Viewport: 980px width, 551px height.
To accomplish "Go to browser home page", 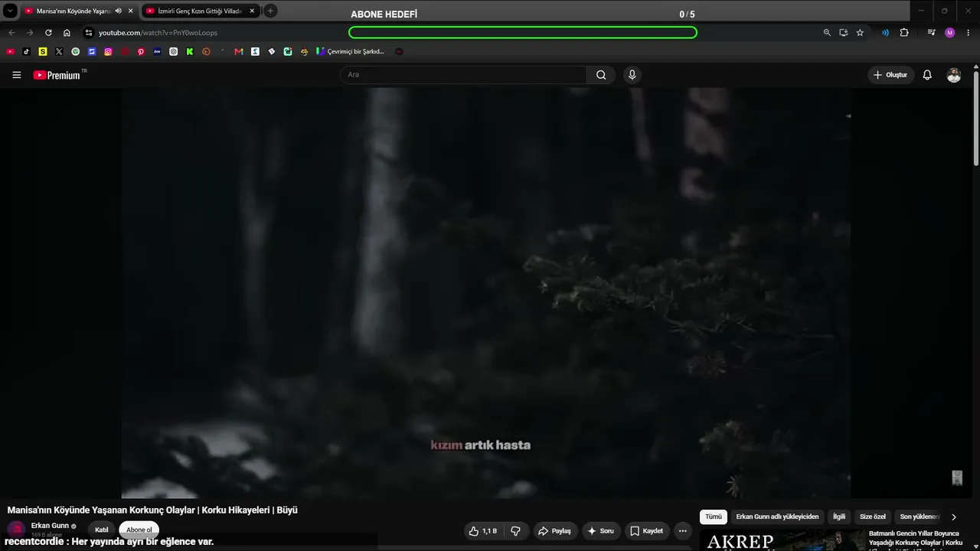I will point(67,33).
